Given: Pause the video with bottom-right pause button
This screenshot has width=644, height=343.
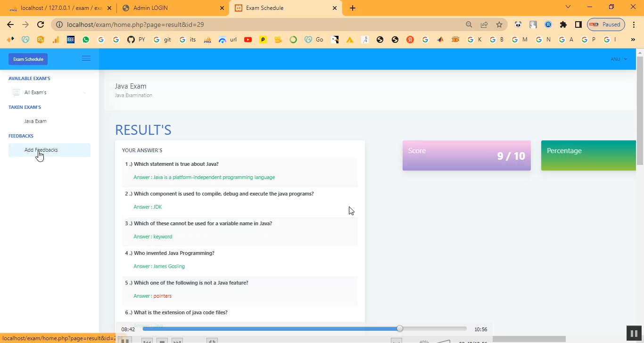Looking at the screenshot, I should click(x=634, y=334).
